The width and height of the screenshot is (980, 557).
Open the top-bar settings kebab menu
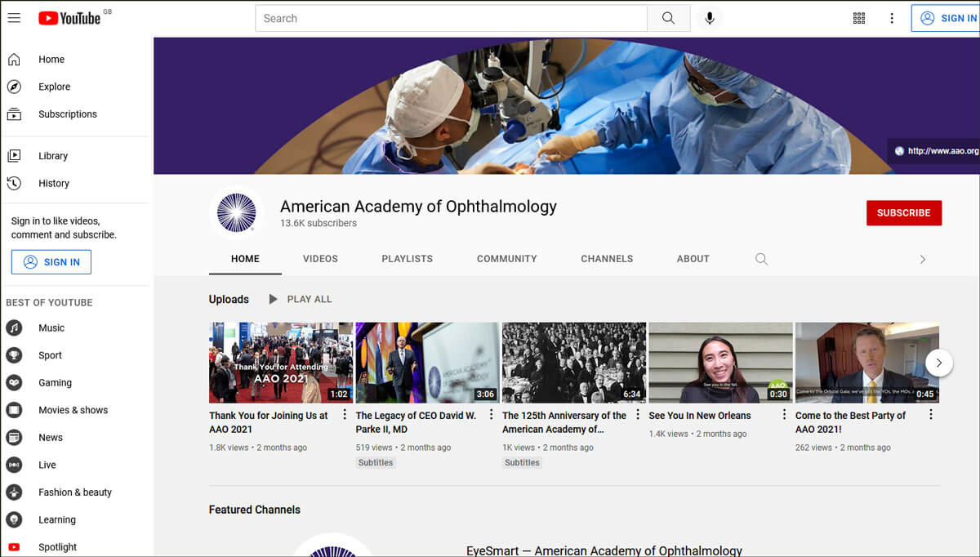(892, 18)
